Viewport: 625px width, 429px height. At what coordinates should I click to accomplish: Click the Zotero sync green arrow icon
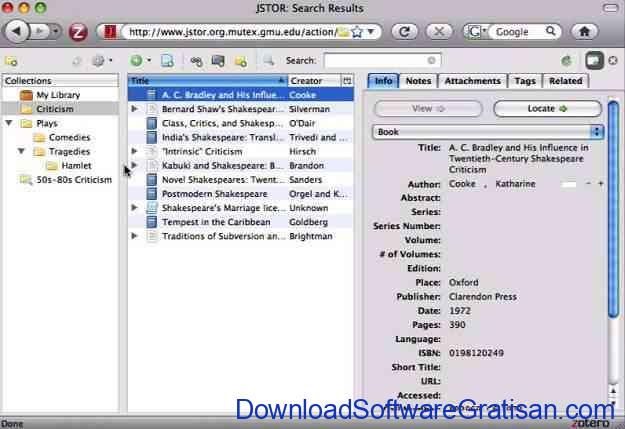coord(566,61)
